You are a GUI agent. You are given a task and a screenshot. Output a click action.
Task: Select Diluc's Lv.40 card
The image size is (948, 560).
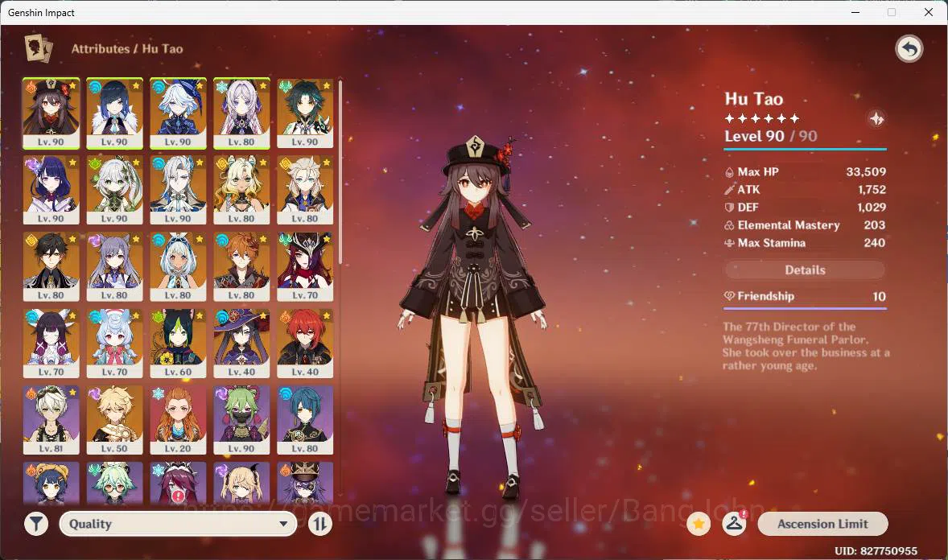[x=305, y=344]
